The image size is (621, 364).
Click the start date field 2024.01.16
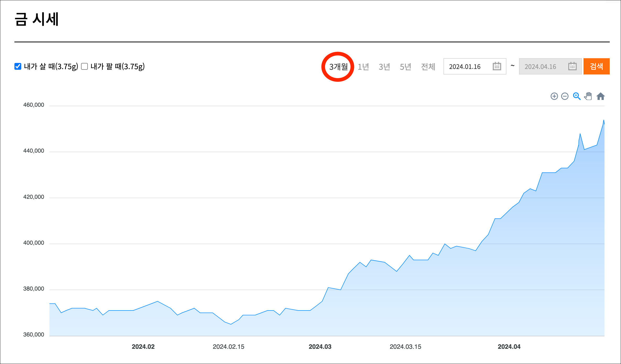(x=475, y=66)
